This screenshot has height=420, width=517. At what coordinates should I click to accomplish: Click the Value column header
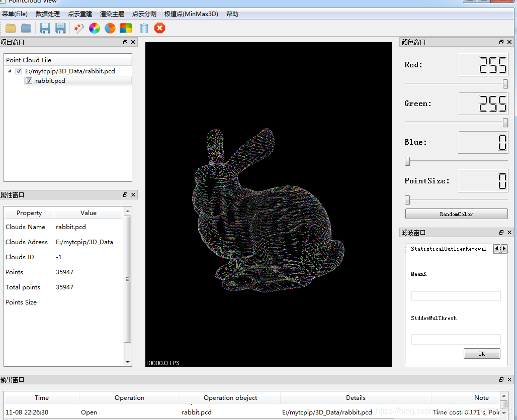[89, 213]
